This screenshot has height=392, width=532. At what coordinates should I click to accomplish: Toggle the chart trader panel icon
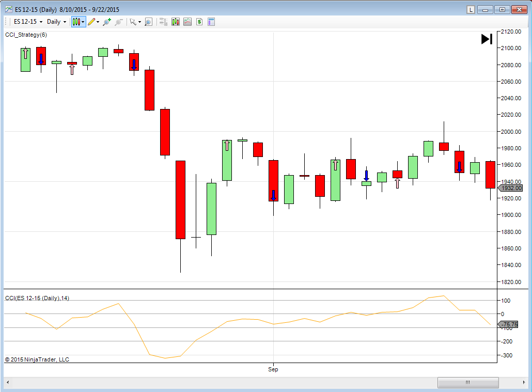(x=163, y=22)
